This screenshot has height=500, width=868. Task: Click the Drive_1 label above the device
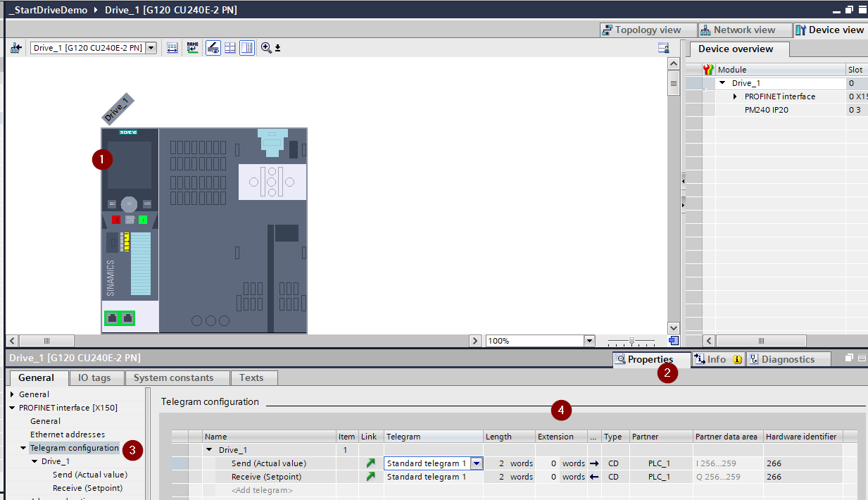click(x=117, y=109)
